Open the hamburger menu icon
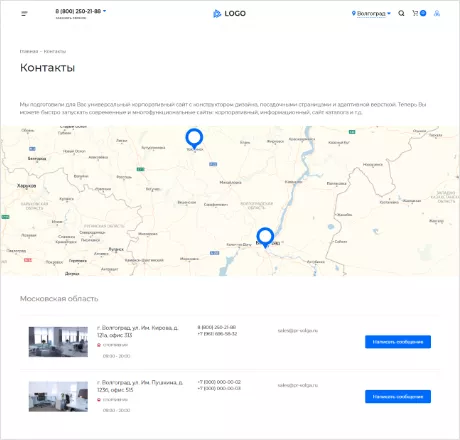Screen dimensions: 460x440 (24, 13)
